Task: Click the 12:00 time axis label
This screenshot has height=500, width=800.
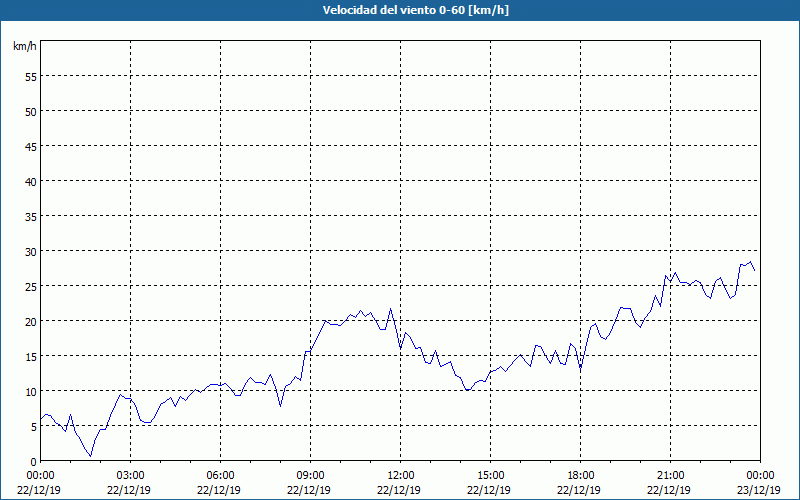Action: (401, 476)
